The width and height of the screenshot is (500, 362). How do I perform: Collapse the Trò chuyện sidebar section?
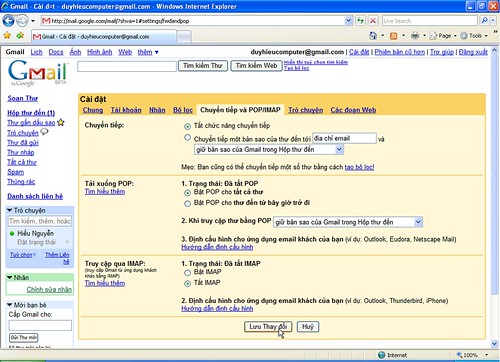pos(9,210)
